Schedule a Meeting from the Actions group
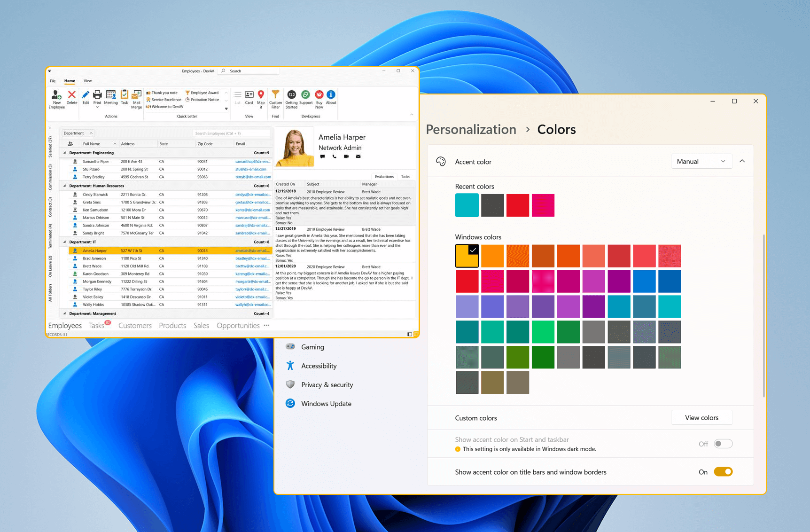 coord(111,99)
